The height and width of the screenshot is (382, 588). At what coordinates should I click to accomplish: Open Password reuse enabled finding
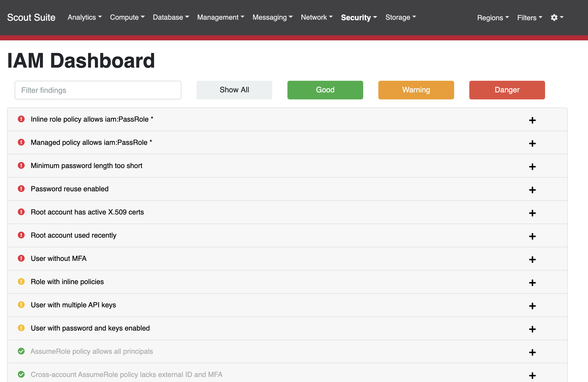click(x=70, y=189)
